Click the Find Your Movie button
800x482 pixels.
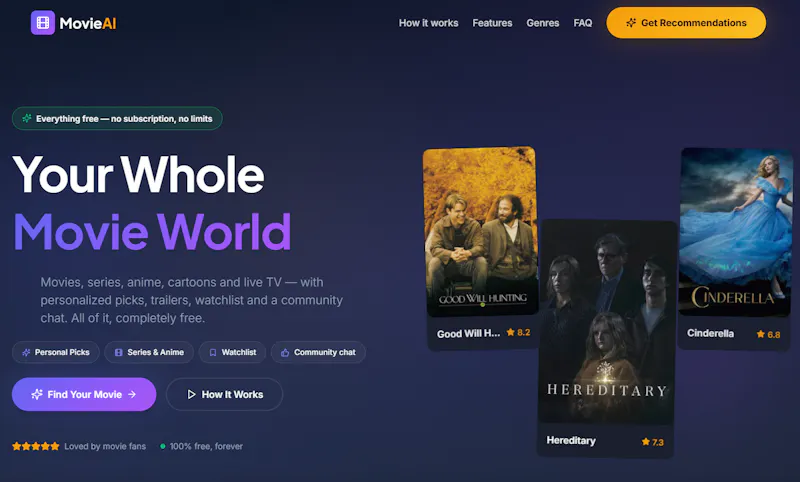(84, 394)
